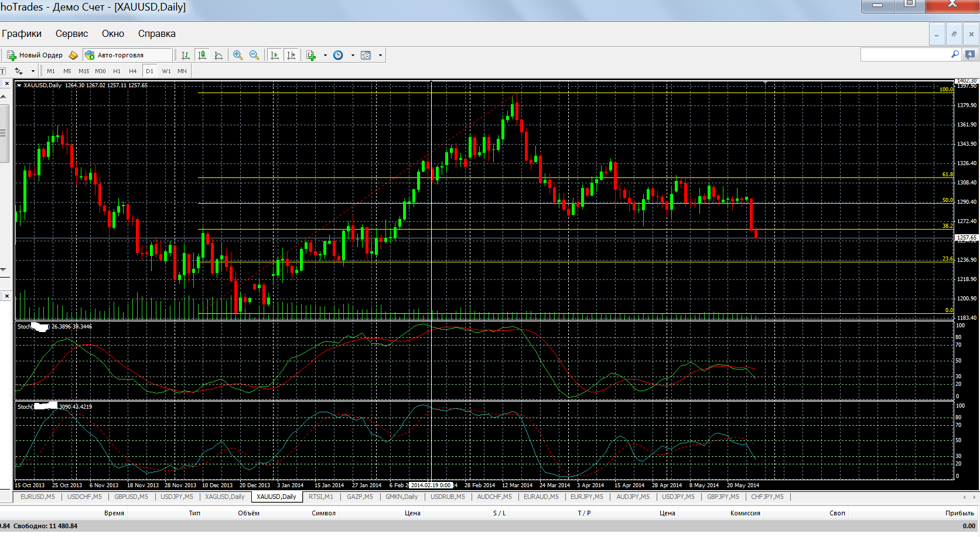Toggle chart auto scroll icon
The width and height of the screenshot is (980, 537).
tap(274, 55)
